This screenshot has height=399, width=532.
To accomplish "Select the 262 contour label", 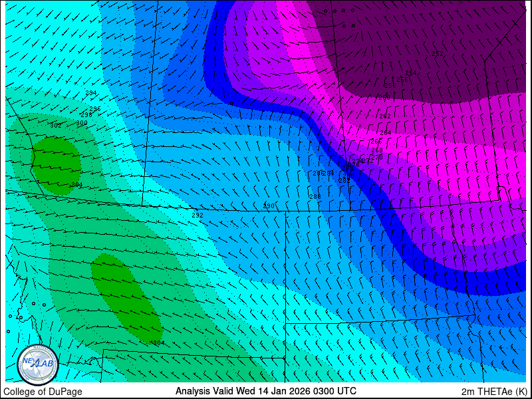I will tap(385, 116).
